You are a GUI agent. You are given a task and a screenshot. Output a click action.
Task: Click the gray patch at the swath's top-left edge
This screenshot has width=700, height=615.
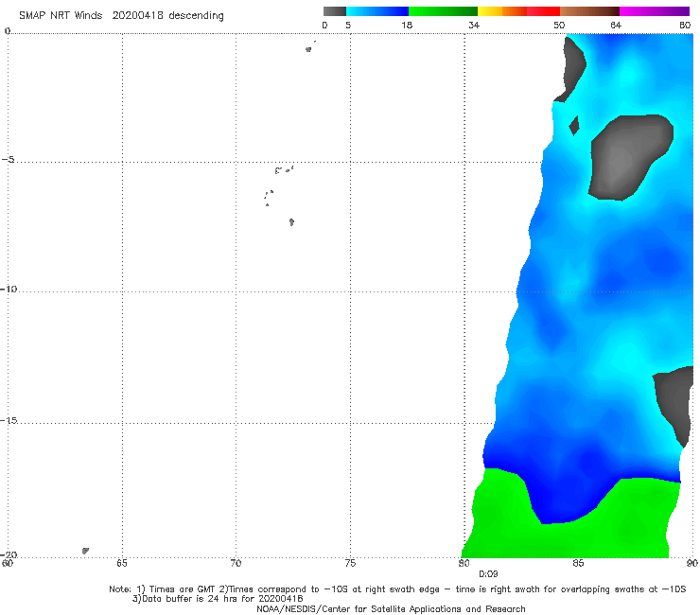pyautogui.click(x=571, y=67)
